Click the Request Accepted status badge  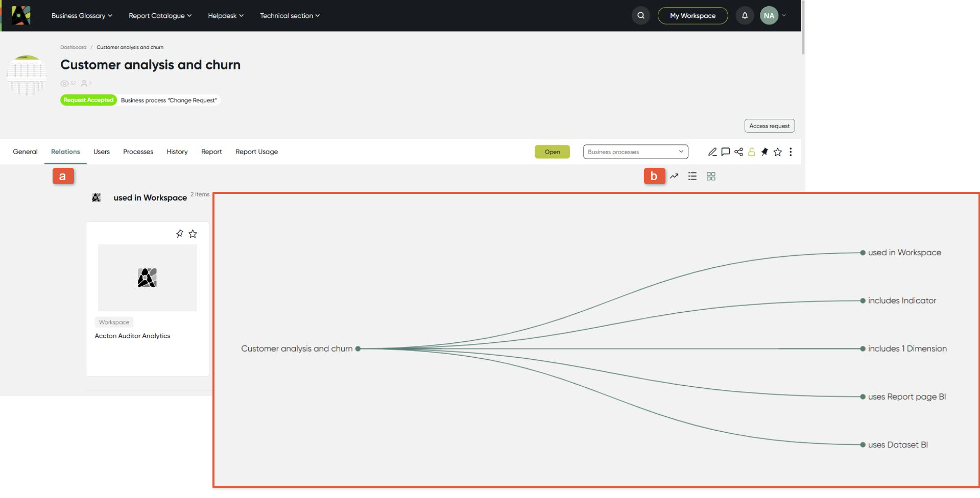[88, 100]
